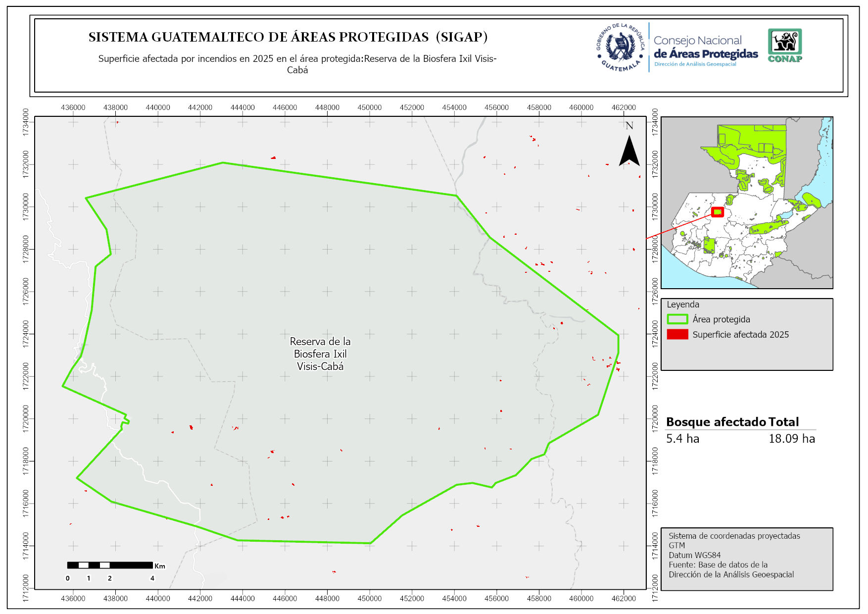Click the Consejo Nacional de Áreas Protegidas wordmark
868x614 pixels.
(x=705, y=48)
